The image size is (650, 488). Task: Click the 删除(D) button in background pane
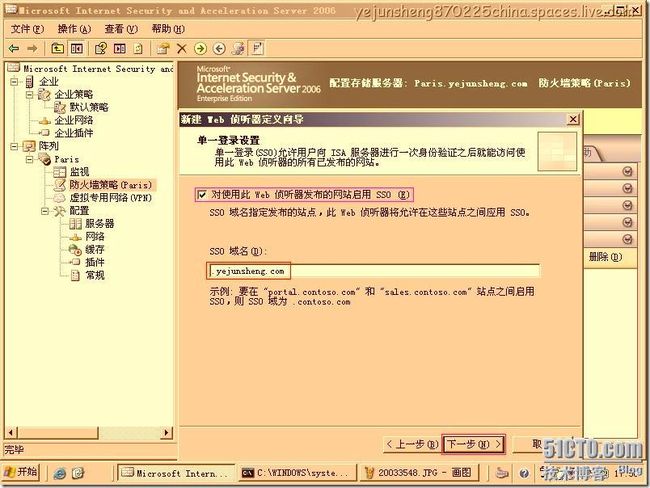[605, 257]
